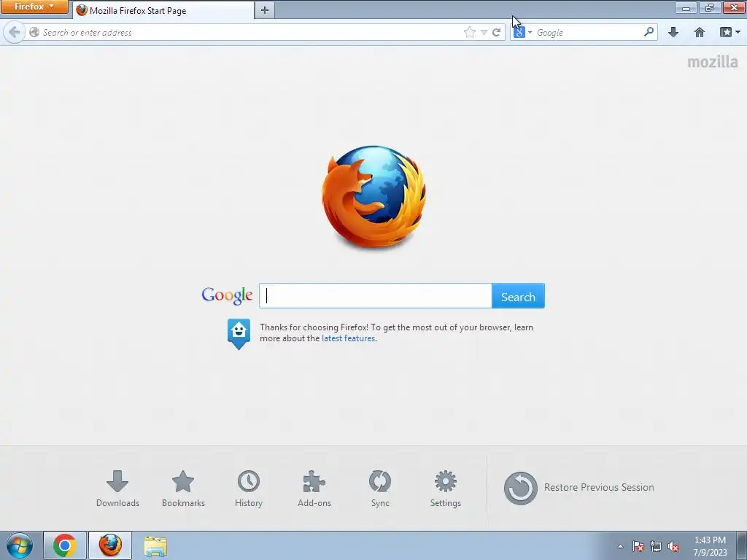Open the latest features link
Viewport: 747px width, 560px height.
[x=348, y=338]
